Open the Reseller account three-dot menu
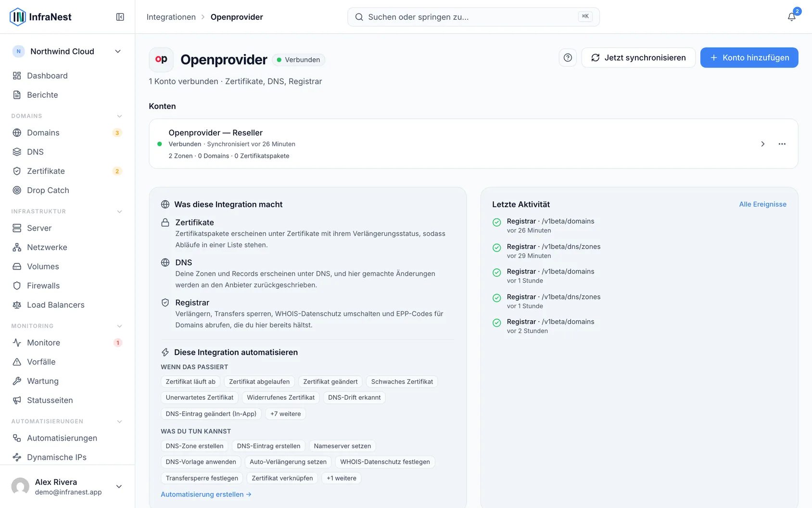Image resolution: width=812 pixels, height=508 pixels. pos(782,144)
